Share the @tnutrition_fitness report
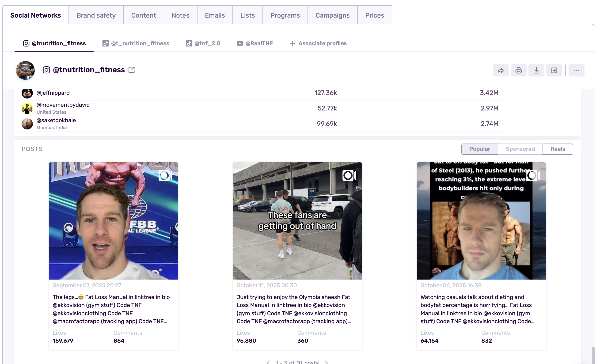Viewport: 600px width, 364px height. pos(500,70)
